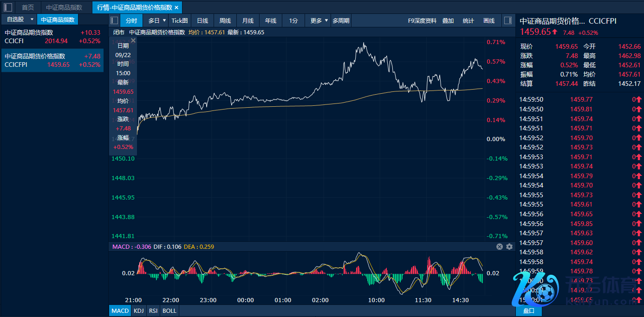
Task: Switch indicator to KDJ
Action: click(x=138, y=311)
